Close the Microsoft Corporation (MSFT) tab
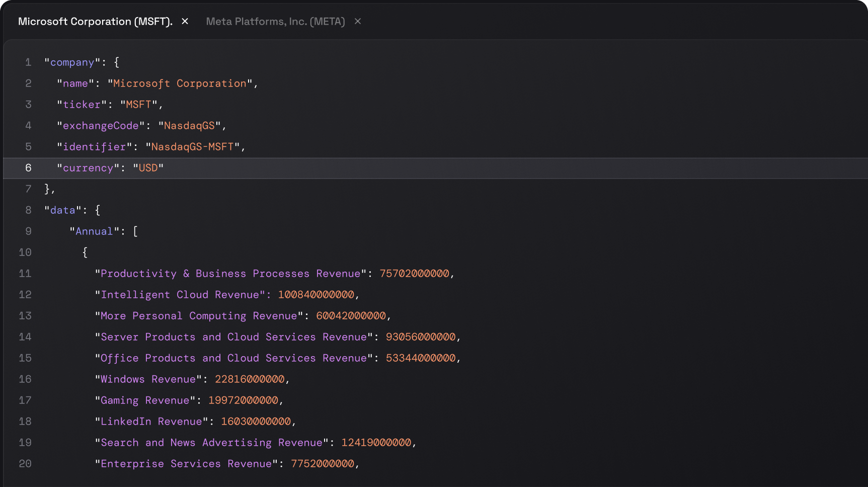Screen dimensions: 868x487 pyautogui.click(x=185, y=21)
